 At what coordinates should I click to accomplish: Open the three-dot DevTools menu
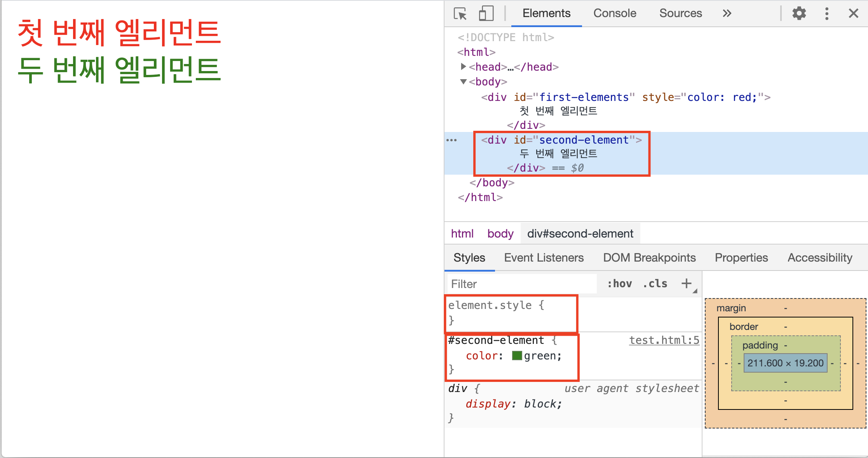pos(826,14)
